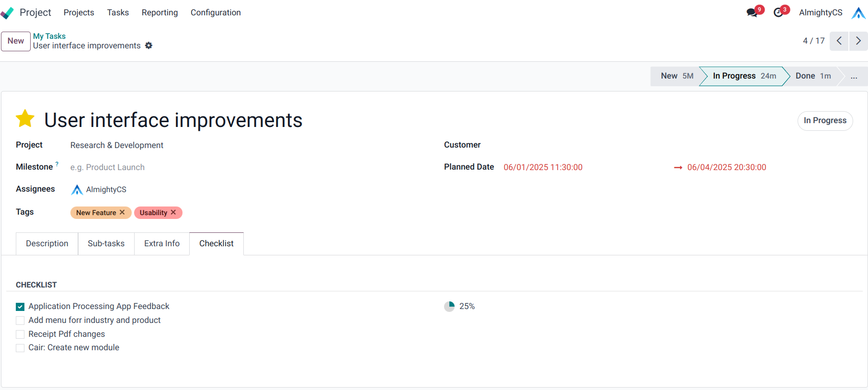Go to previous record arrow
The width and height of the screenshot is (868, 390).
coord(839,41)
